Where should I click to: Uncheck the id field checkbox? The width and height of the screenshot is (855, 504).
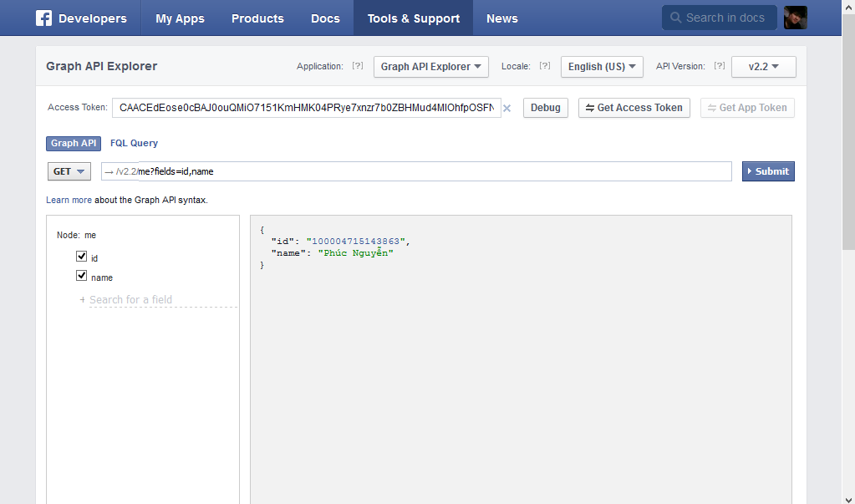pos(81,256)
